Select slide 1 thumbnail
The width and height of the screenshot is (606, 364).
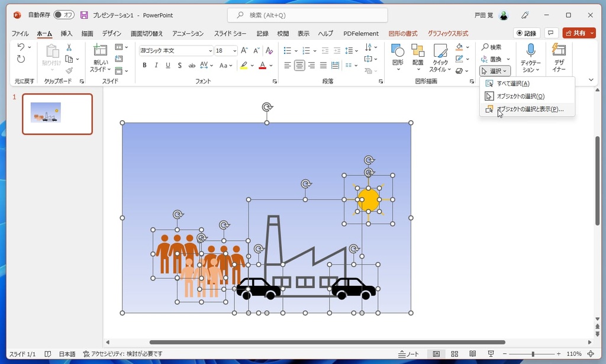57,114
